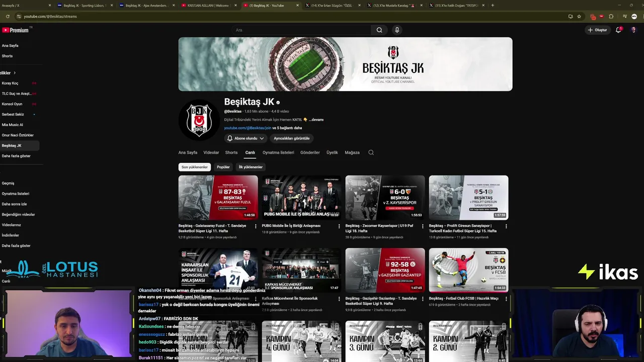Open the 'Mağaza' channel tab
Image resolution: width=644 pixels, height=362 pixels.
[352, 152]
